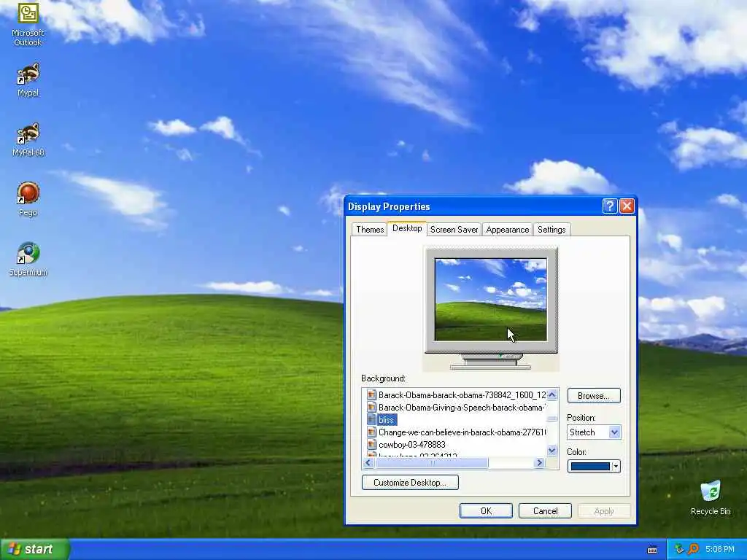The width and height of the screenshot is (747, 560).
Task: Click the Cancel button
Action: [545, 511]
